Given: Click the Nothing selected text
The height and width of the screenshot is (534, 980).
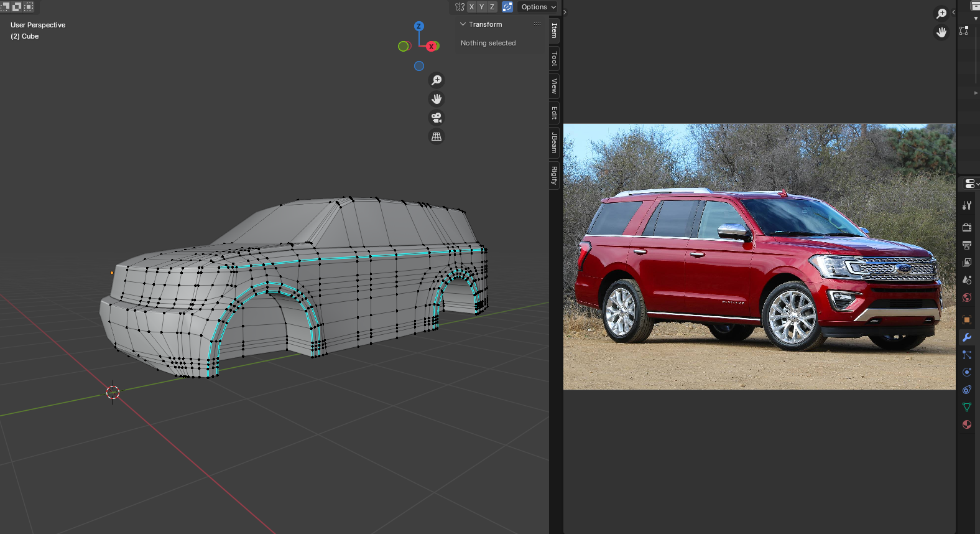Looking at the screenshot, I should (488, 43).
